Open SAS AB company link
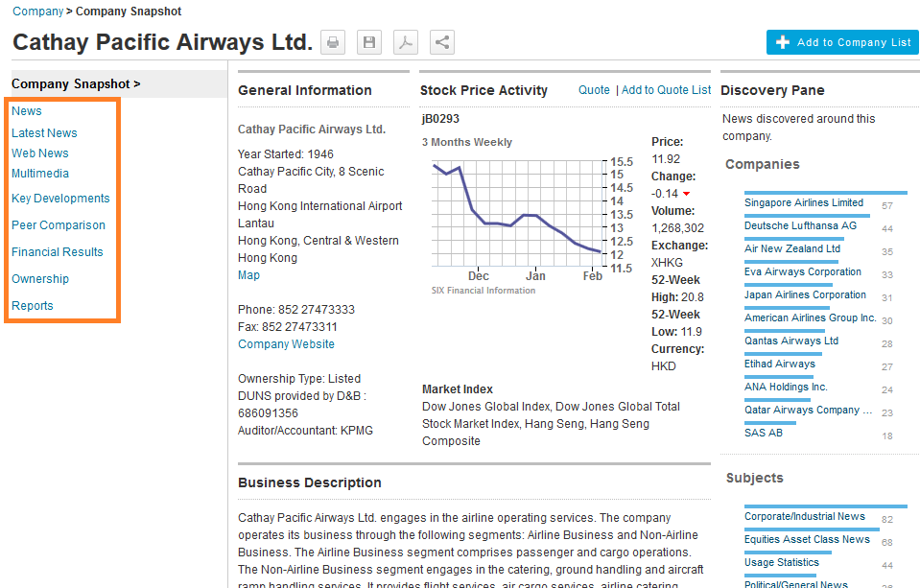 tap(764, 433)
